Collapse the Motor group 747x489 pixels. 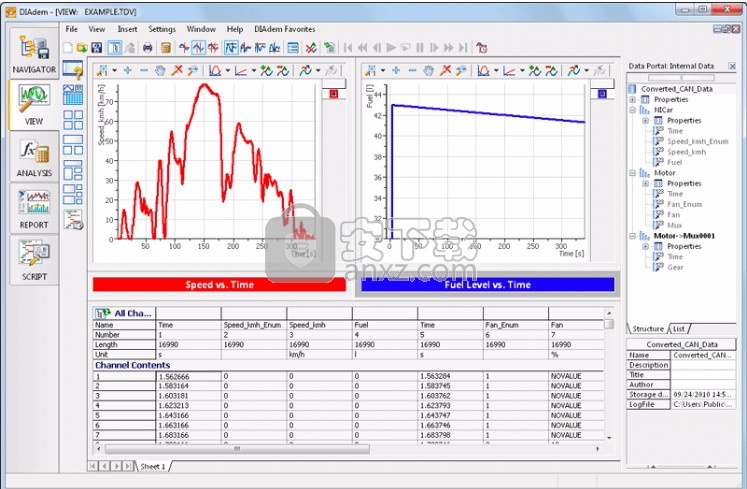(x=633, y=173)
